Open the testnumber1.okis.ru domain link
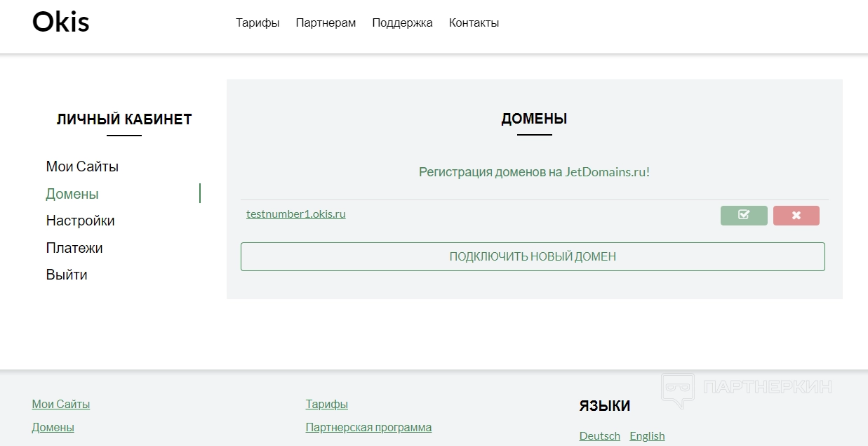868x446 pixels. [x=295, y=214]
